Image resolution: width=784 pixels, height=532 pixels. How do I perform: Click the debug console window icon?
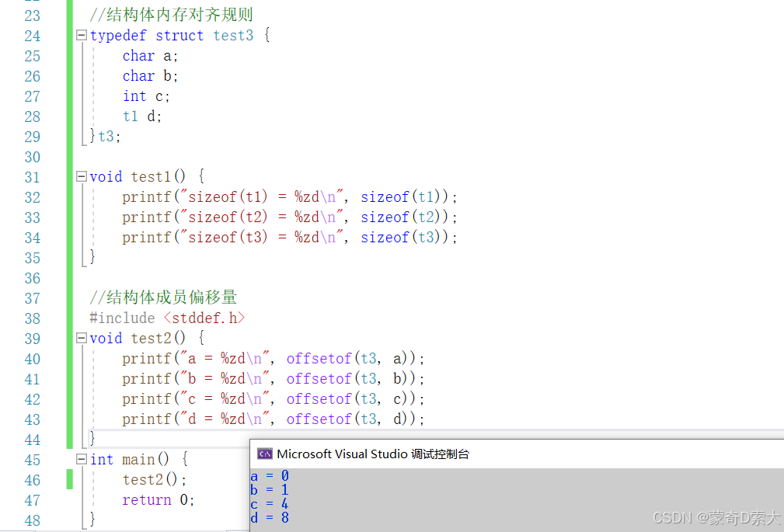(x=264, y=454)
